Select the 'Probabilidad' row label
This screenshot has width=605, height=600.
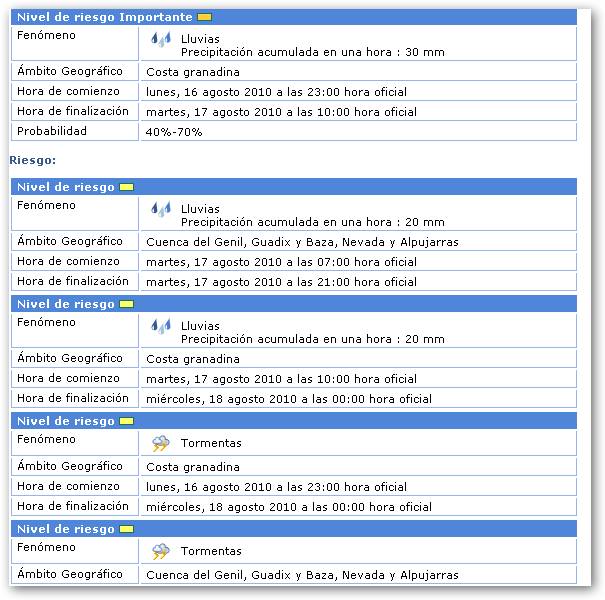52,131
